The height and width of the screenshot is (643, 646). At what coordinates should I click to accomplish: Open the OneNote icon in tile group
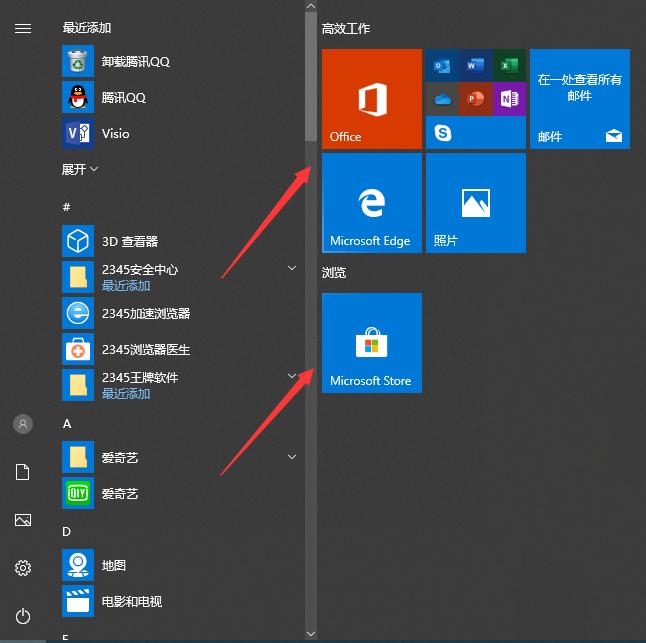tap(509, 99)
